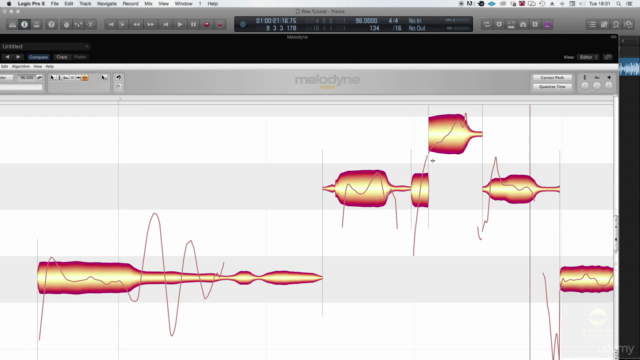Toggle the Count-in button
640x360 pixels.
point(535,24)
